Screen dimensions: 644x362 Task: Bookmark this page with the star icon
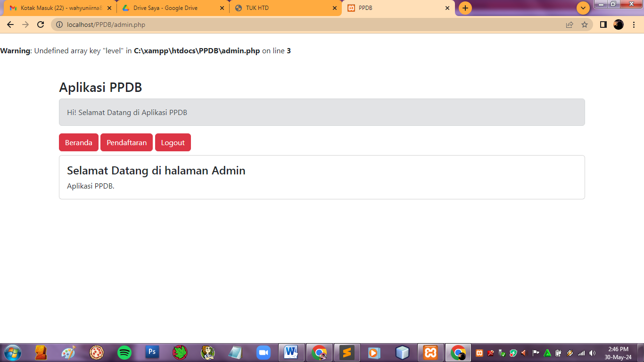[x=585, y=25]
